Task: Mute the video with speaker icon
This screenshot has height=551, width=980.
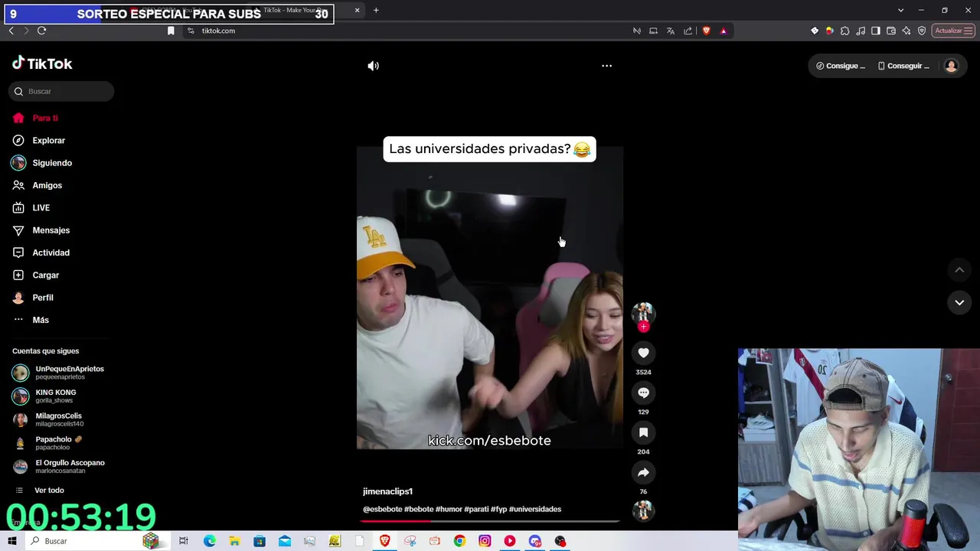Action: [x=373, y=66]
